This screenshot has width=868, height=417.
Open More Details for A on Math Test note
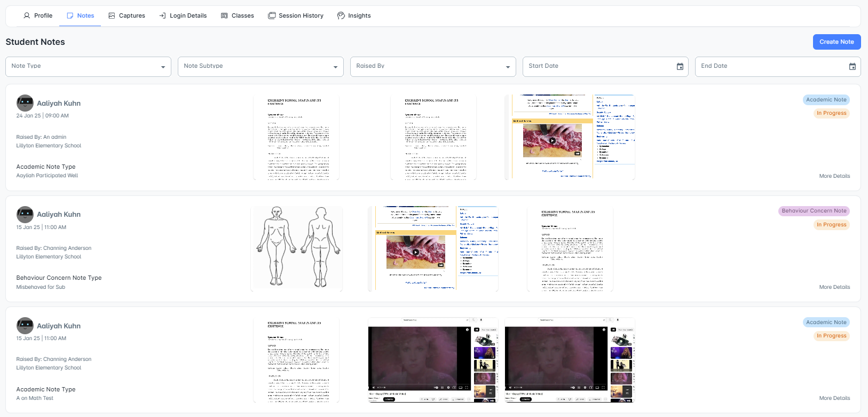834,398
